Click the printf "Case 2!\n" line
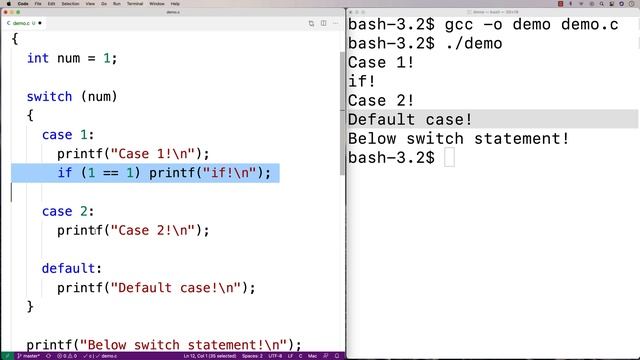This screenshot has height=360, width=640. point(133,231)
